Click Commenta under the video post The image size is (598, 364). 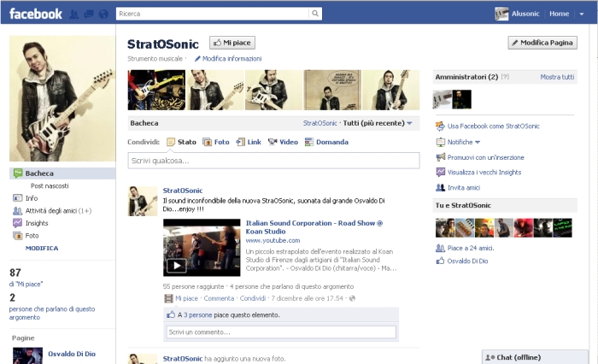coord(219,298)
